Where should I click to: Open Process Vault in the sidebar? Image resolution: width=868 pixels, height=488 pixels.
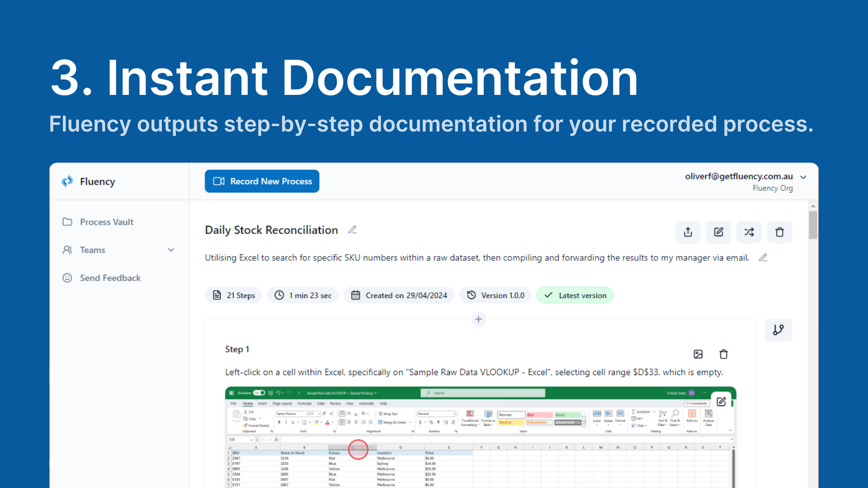click(x=107, y=222)
